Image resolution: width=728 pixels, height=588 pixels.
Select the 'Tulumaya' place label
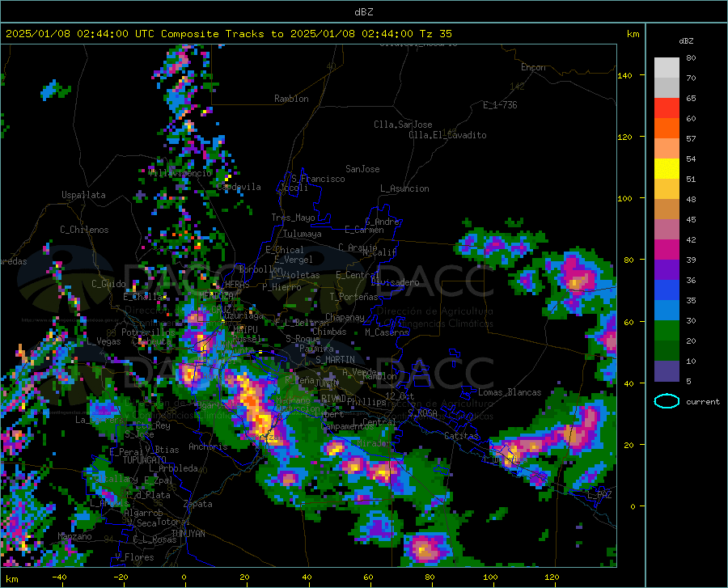(303, 234)
